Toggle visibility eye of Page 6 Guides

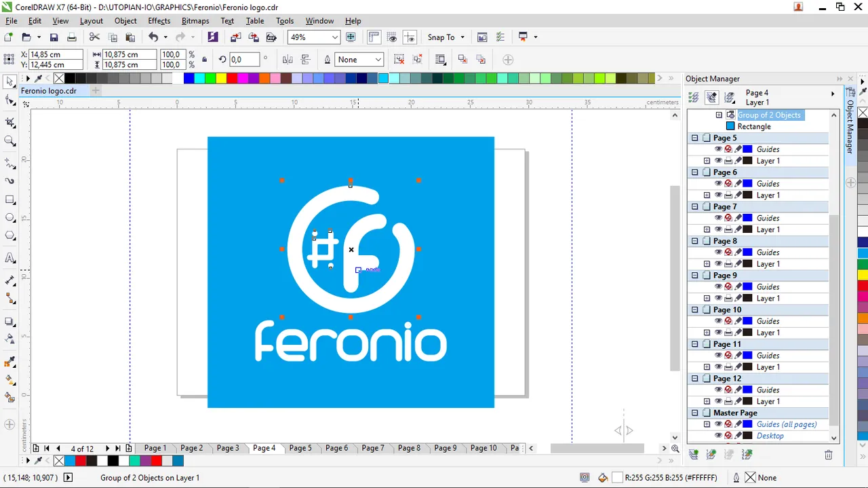[718, 183]
